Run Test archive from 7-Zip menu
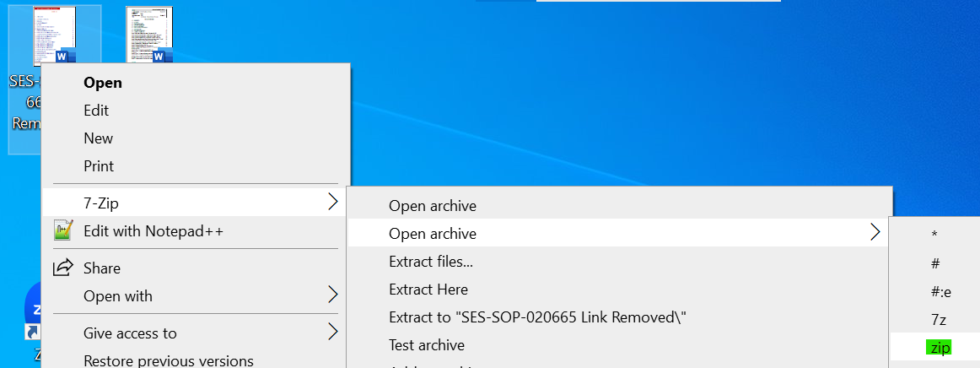 [426, 344]
